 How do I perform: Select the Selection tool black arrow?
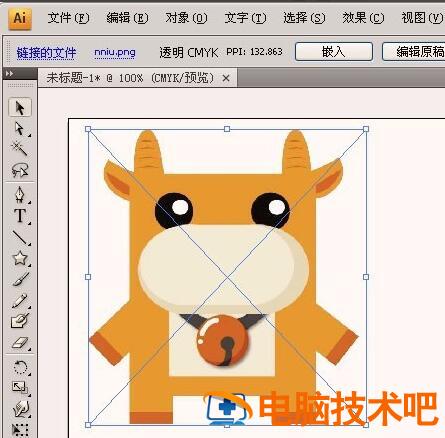coord(20,107)
